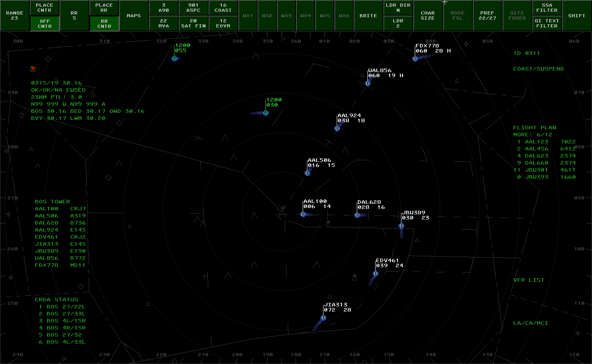Open the BRITE brightness submenu
The width and height of the screenshot is (592, 364).
(368, 16)
